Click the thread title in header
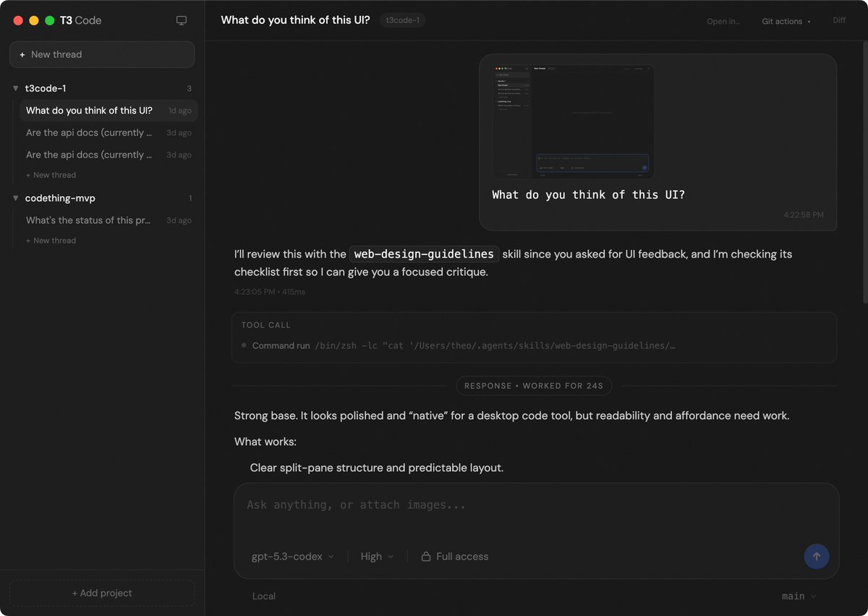 point(295,20)
